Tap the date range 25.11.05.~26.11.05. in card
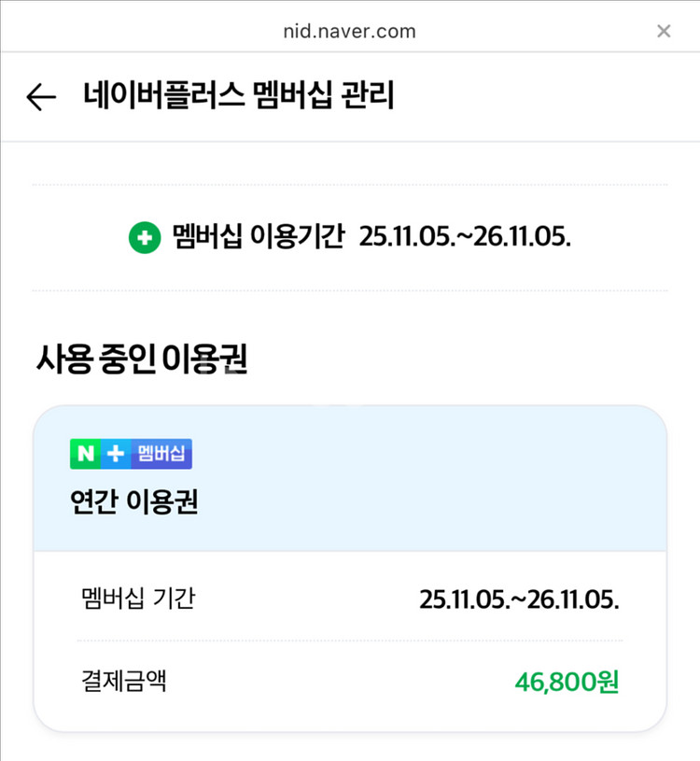Image resolution: width=700 pixels, height=761 pixels. pos(520,601)
